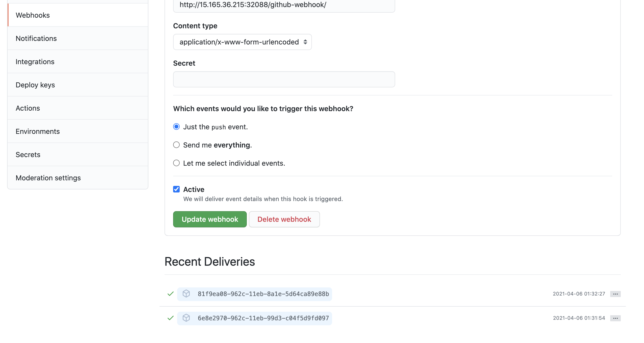
Task: Select the Let me select individual events radio button
Action: click(x=176, y=163)
